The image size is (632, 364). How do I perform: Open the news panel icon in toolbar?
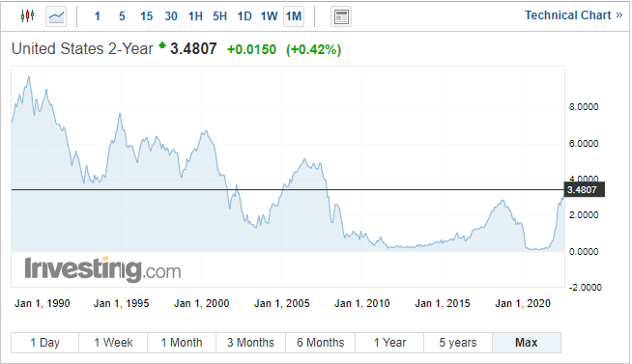pyautogui.click(x=341, y=16)
